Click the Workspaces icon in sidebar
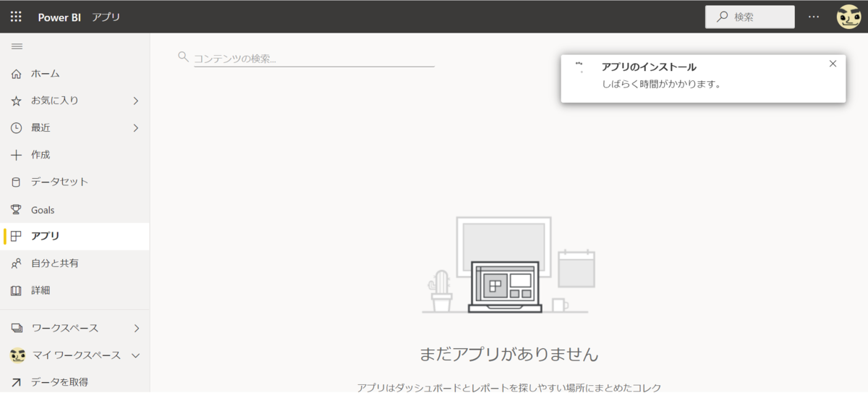868x393 pixels. (x=17, y=328)
